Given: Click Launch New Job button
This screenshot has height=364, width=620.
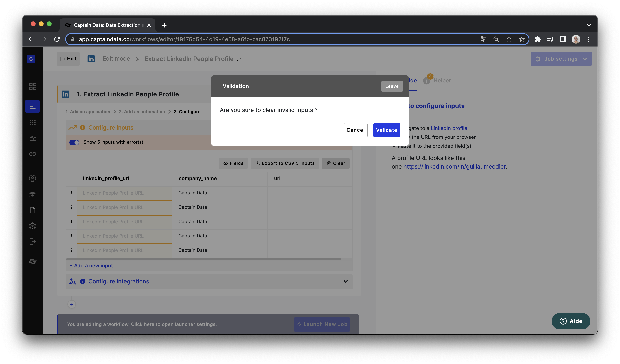Looking at the screenshot, I should tap(322, 324).
